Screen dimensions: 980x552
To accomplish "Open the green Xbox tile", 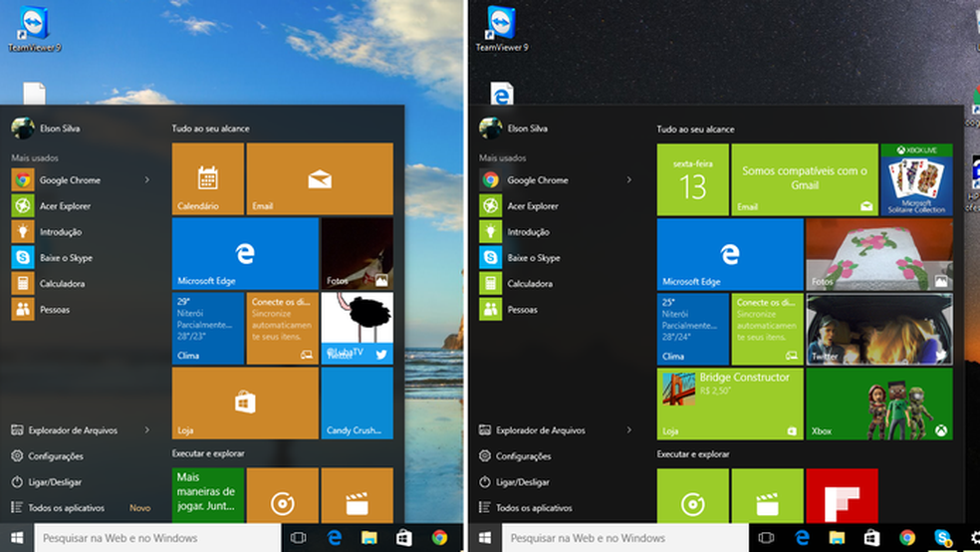I will [879, 404].
